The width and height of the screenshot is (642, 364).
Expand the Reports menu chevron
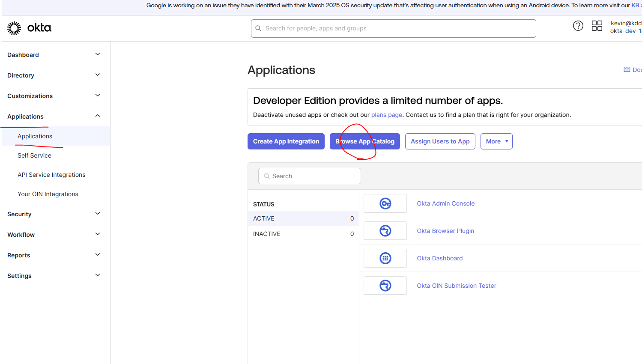(98, 255)
